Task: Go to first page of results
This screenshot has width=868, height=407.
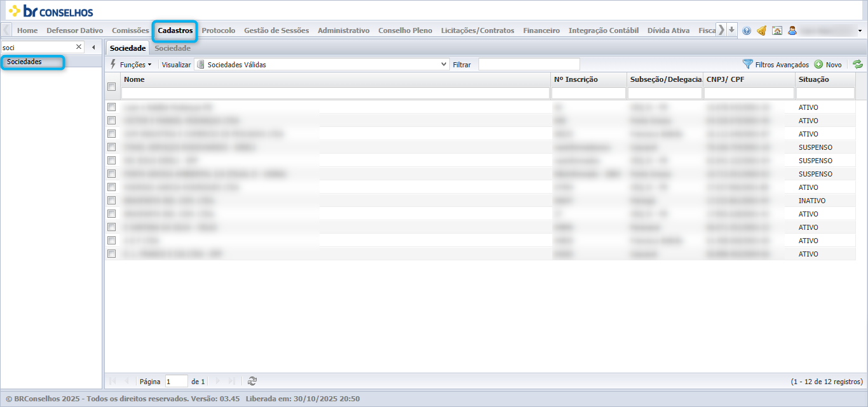Action: [x=113, y=381]
